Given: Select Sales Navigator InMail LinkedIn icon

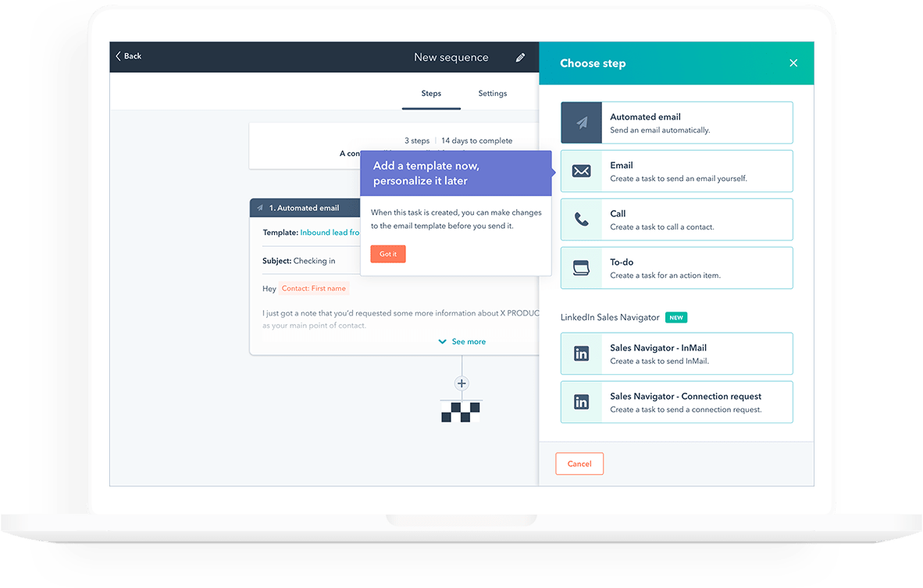Looking at the screenshot, I should 582,354.
